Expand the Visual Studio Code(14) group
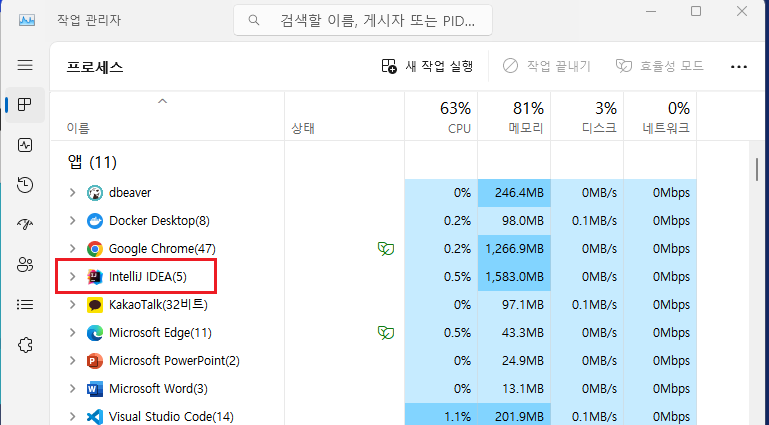Screen dimensions: 769x425 (x=73, y=417)
